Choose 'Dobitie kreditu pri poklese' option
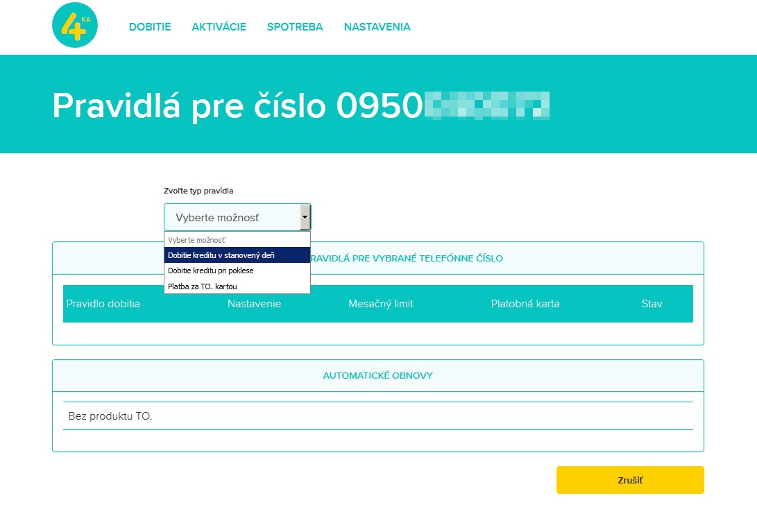This screenshot has width=757, height=532. [237, 271]
